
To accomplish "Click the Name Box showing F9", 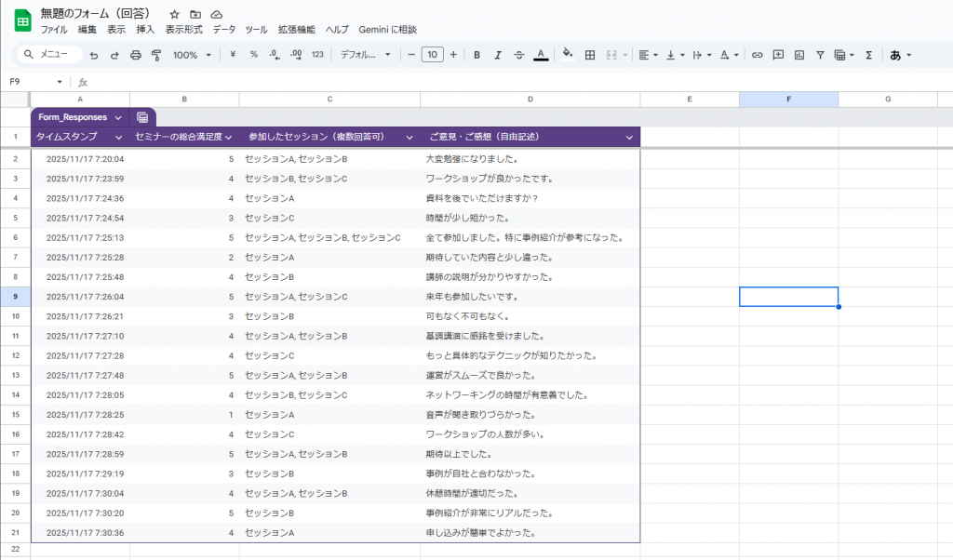I will [x=34, y=82].
